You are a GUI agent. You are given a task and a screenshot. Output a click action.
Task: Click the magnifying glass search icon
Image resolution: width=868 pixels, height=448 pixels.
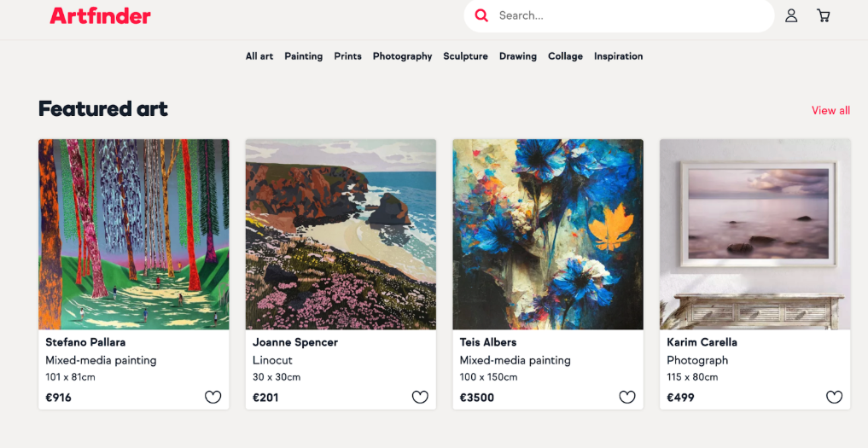pyautogui.click(x=482, y=15)
